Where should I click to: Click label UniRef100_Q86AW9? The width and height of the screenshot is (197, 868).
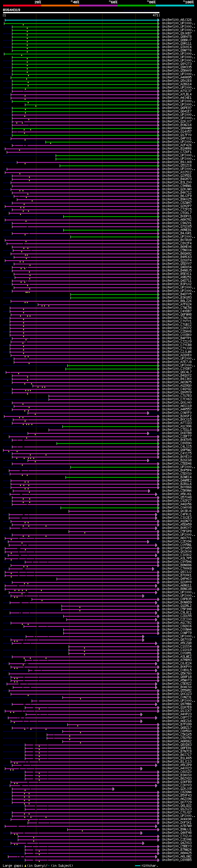[176, 128]
